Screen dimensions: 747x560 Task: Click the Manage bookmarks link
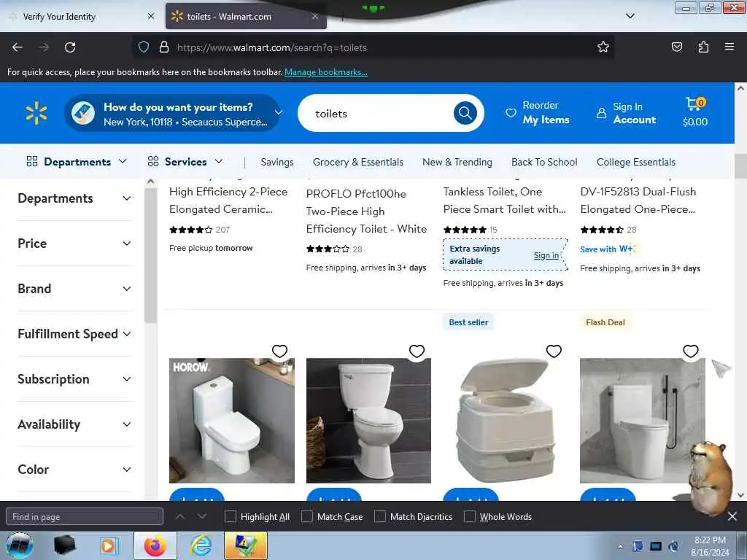click(326, 72)
